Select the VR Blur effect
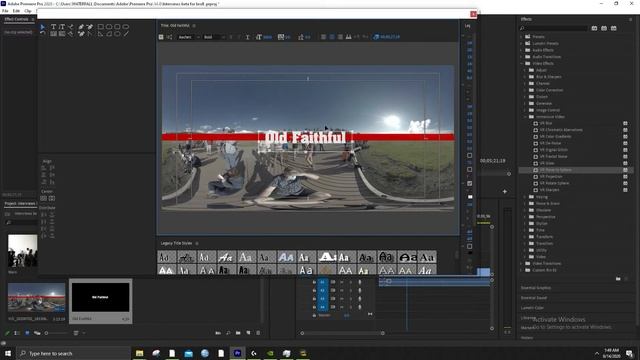The width and height of the screenshot is (640, 360). tap(546, 123)
